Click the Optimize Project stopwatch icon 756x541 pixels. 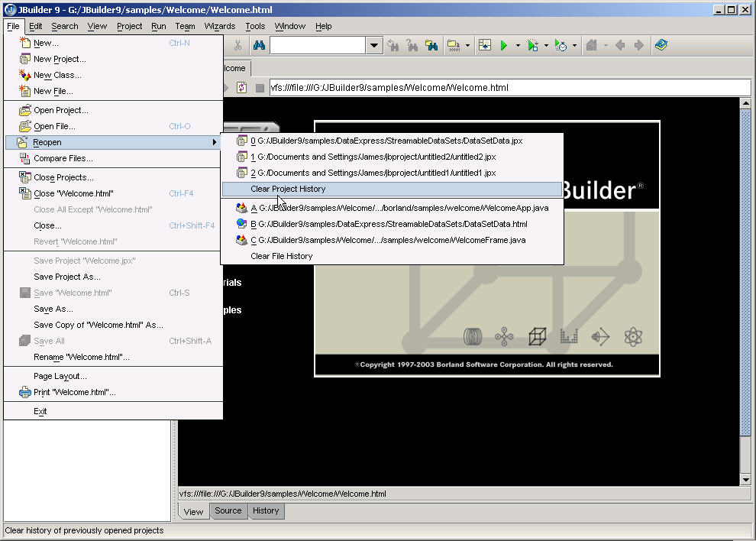[561, 46]
